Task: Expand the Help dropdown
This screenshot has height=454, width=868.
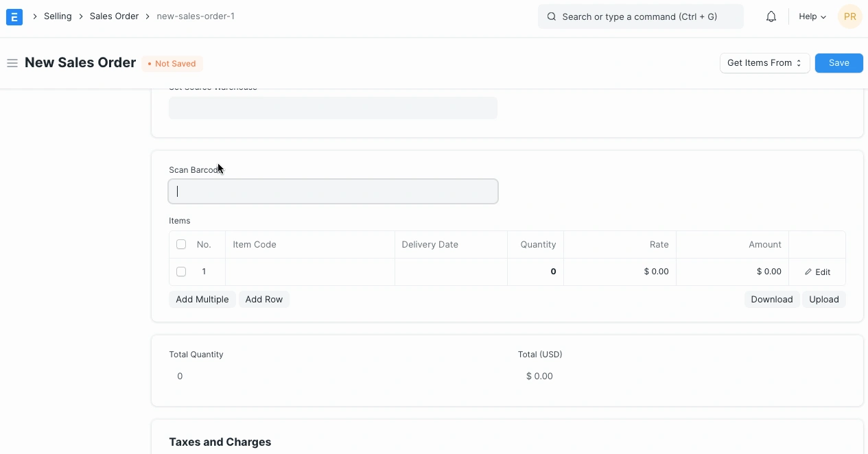Action: coord(812,16)
